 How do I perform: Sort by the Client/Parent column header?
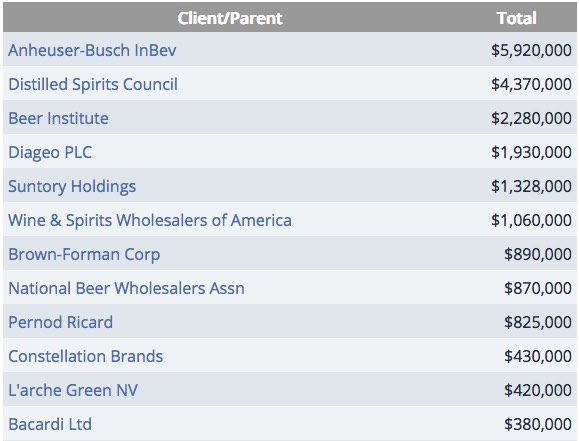click(x=230, y=18)
